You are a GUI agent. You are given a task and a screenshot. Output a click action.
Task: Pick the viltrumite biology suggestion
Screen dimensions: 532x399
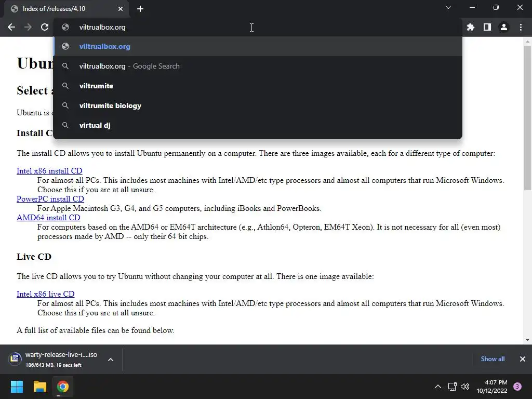tap(258, 105)
